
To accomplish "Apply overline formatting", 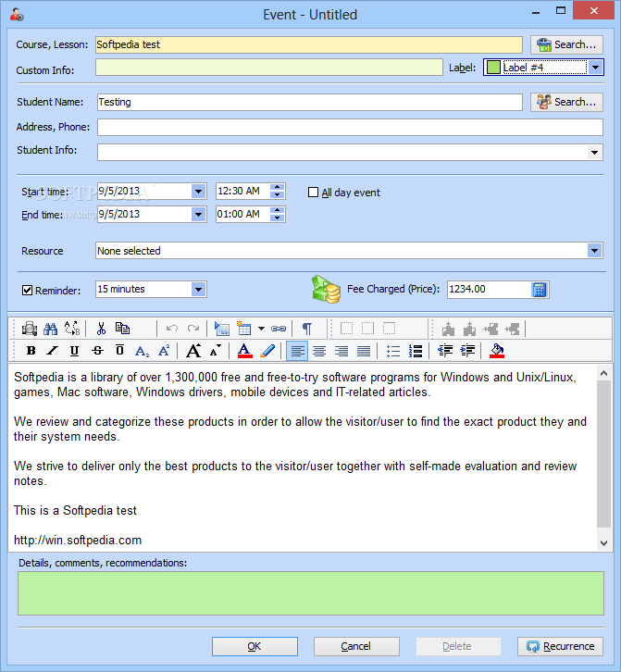I will click(x=120, y=351).
